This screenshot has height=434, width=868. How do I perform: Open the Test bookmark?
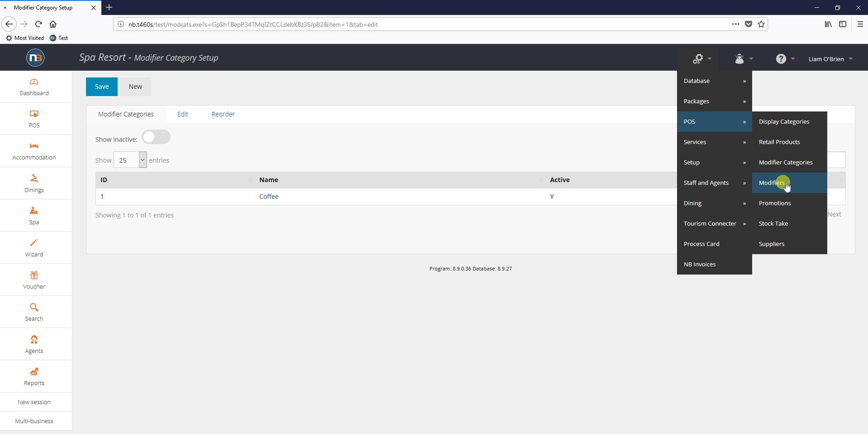click(x=59, y=38)
